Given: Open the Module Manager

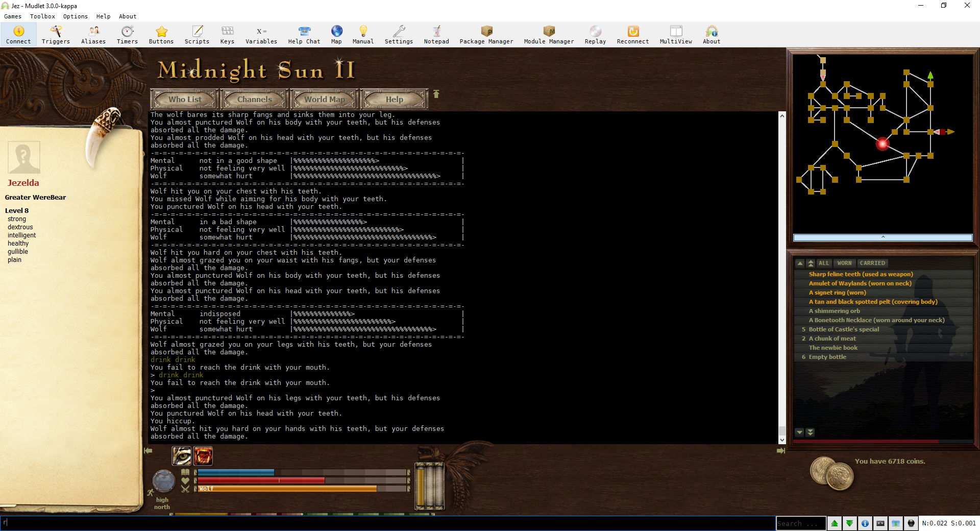Looking at the screenshot, I should pyautogui.click(x=549, y=35).
